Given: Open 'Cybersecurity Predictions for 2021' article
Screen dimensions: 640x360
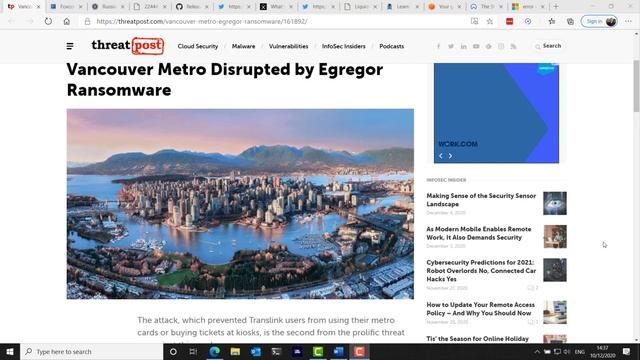Looking at the screenshot, I should click(x=481, y=271).
